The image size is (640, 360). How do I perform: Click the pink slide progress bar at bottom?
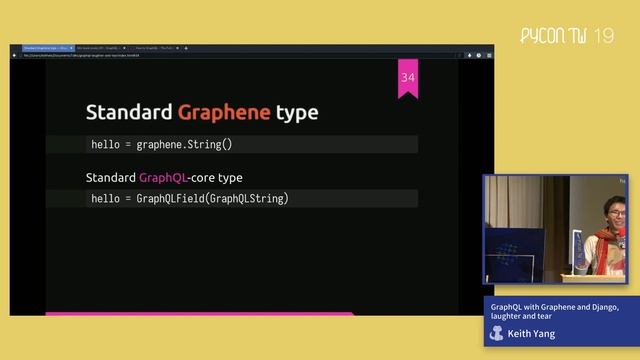click(x=199, y=313)
